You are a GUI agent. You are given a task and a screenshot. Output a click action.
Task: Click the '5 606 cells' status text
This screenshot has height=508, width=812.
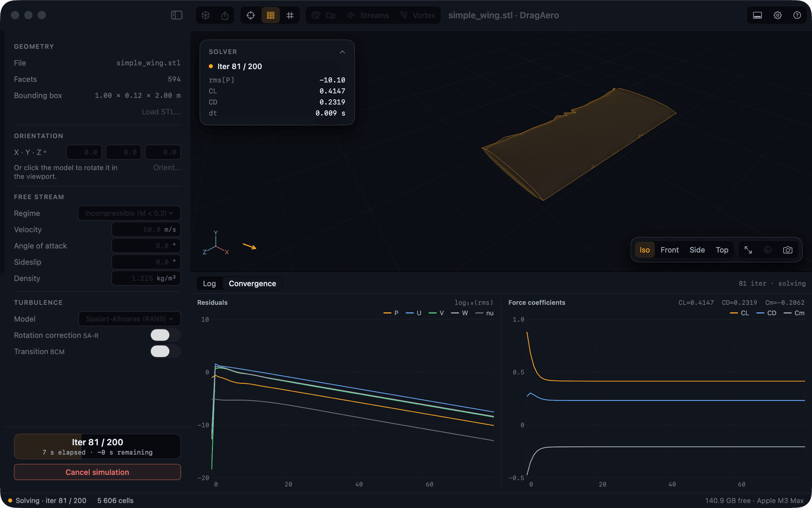coord(115,500)
